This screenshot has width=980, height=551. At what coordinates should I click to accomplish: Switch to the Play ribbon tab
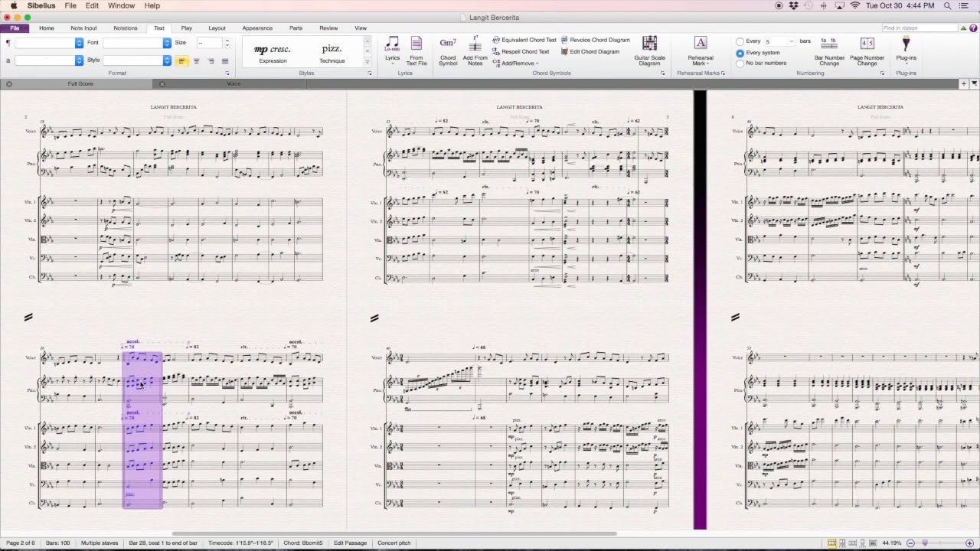[187, 28]
